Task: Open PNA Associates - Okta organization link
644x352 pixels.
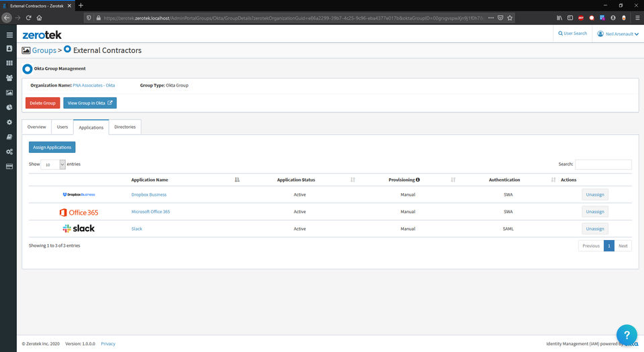Action: pos(94,85)
